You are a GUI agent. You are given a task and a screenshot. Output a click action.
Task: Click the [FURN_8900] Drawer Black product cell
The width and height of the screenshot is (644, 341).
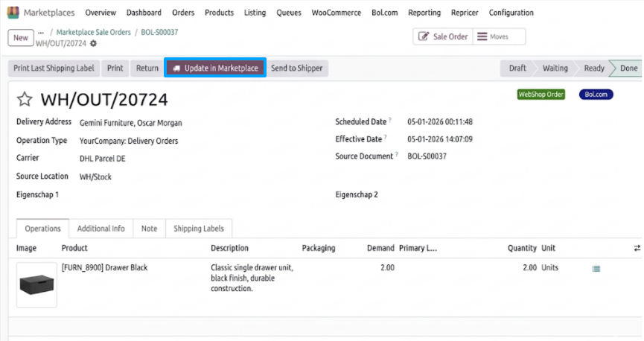(104, 268)
